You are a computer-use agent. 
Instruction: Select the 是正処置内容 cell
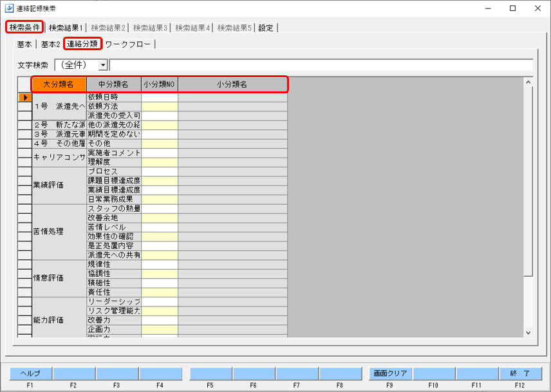pyautogui.click(x=114, y=247)
